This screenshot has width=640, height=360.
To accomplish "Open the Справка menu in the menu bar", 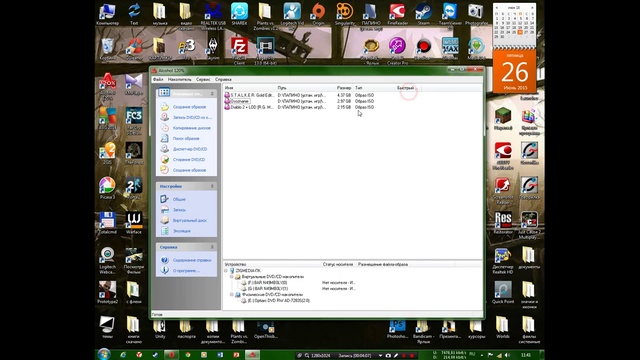I will [223, 79].
